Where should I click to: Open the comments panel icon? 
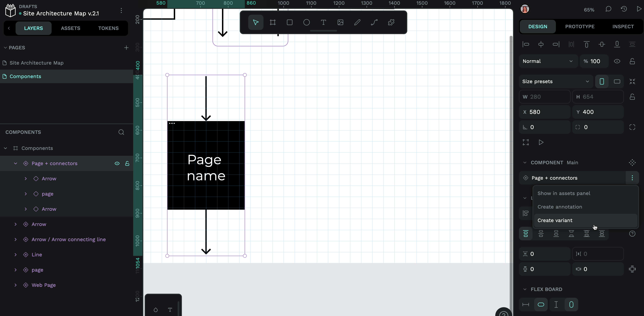coord(608,9)
